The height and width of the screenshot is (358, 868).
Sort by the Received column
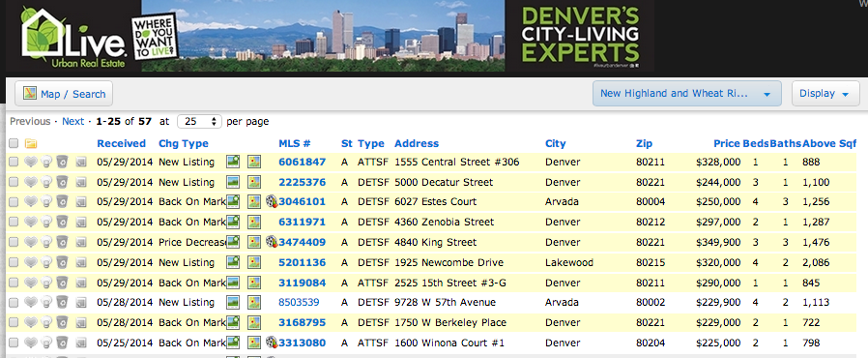121,143
